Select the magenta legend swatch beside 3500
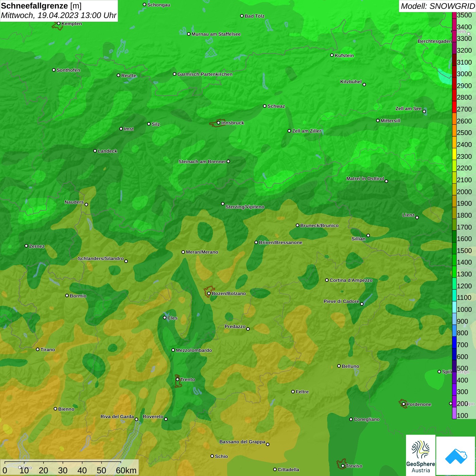Image resolution: width=476 pixels, height=476 pixels. [x=454, y=15]
